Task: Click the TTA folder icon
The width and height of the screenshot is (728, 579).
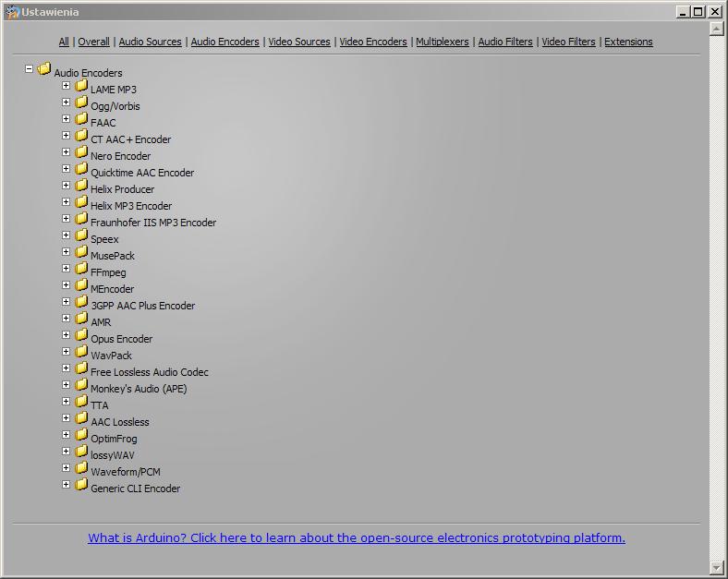Action: point(81,402)
